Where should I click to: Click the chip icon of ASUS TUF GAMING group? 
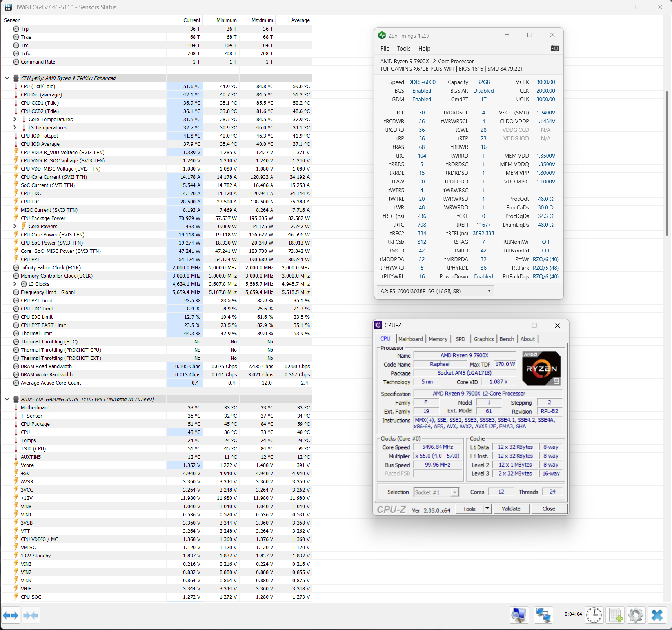click(x=16, y=399)
